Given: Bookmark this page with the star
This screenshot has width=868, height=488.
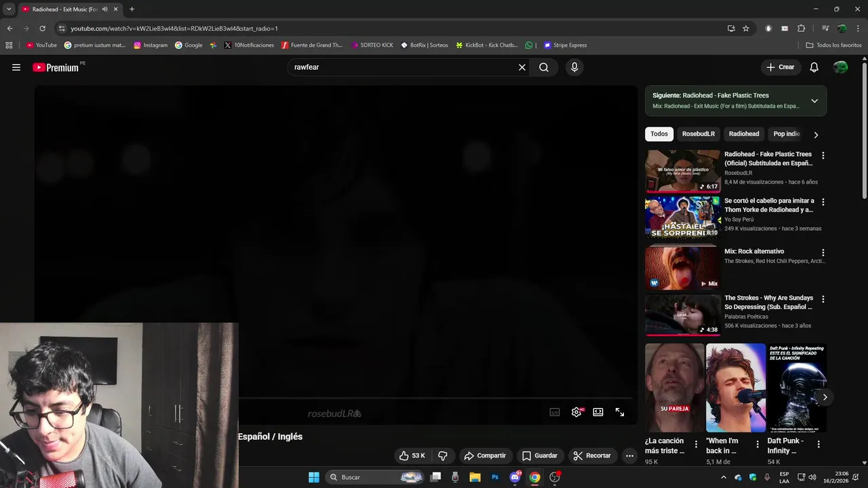Looking at the screenshot, I should click(x=746, y=28).
